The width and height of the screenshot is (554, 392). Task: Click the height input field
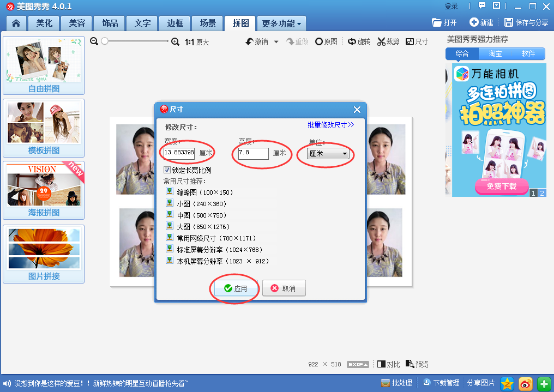tap(253, 153)
